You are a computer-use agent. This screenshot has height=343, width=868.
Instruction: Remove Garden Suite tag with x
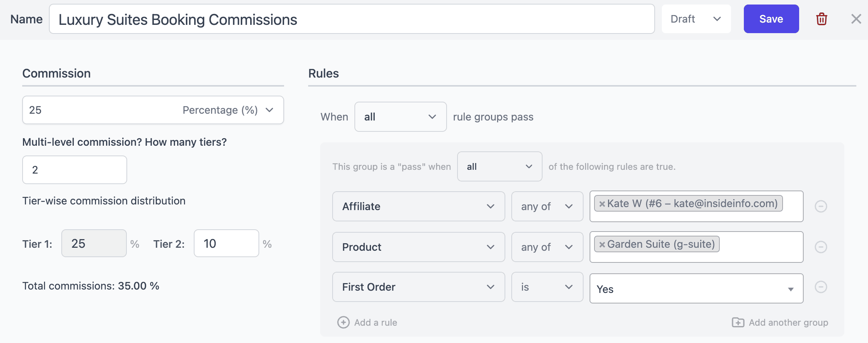click(x=602, y=244)
